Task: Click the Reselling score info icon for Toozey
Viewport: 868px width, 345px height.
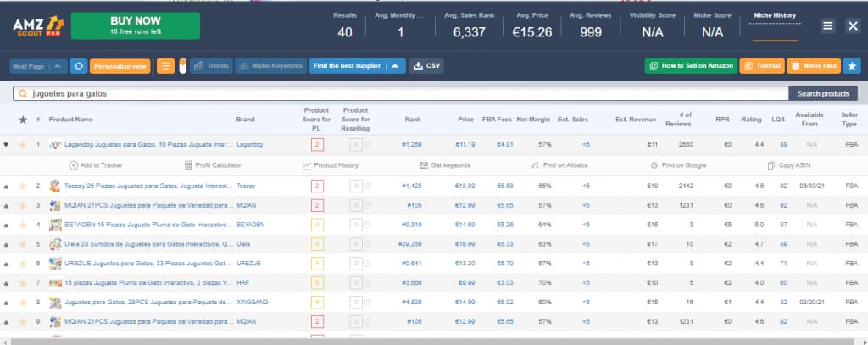Action: click(x=368, y=186)
